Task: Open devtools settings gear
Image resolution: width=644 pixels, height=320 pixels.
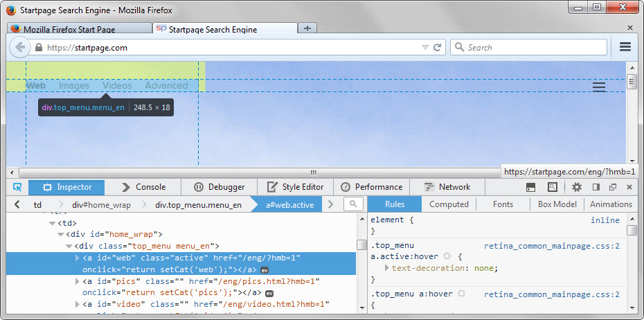Action: 577,187
